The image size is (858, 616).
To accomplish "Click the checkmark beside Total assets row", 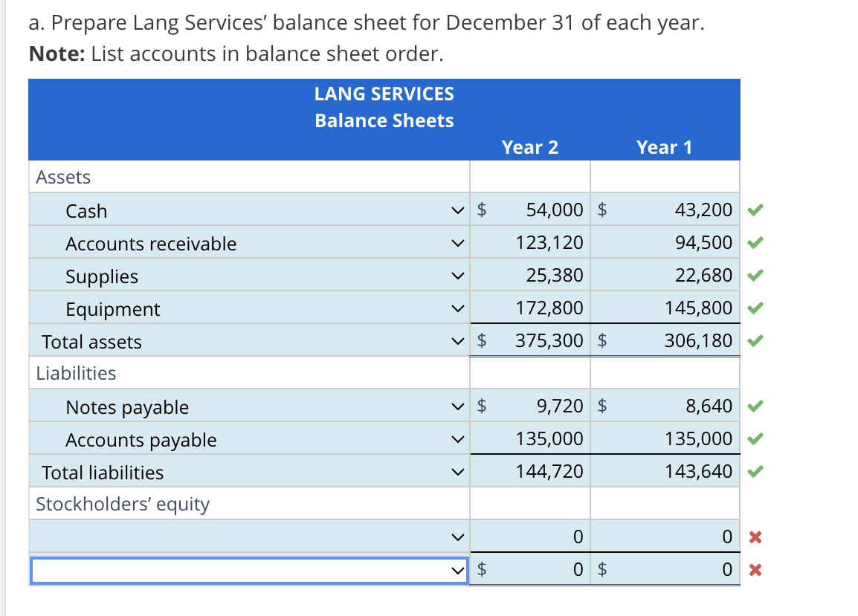I will click(755, 340).
